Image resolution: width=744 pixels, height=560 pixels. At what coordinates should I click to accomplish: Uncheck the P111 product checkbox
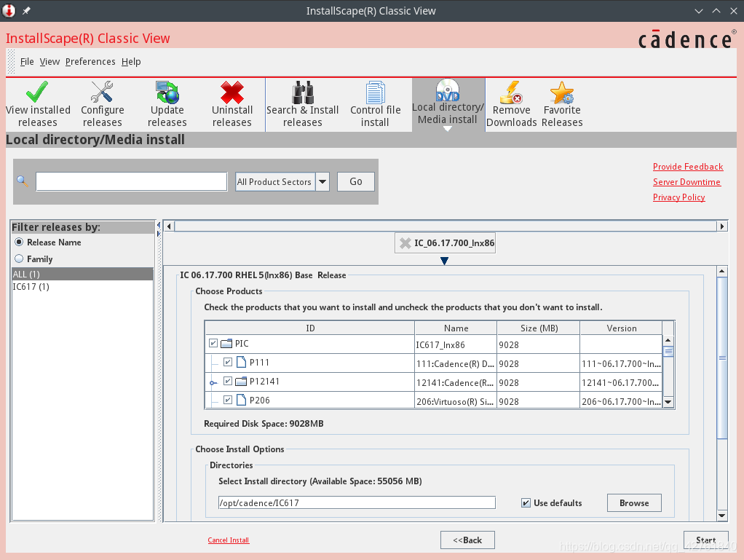pyautogui.click(x=228, y=362)
